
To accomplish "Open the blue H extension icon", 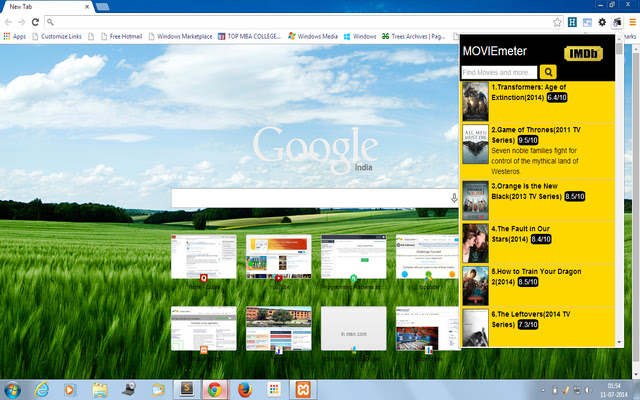I will point(572,22).
